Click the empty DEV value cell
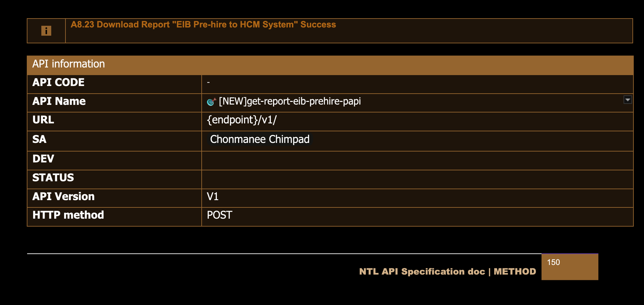 [417, 160]
